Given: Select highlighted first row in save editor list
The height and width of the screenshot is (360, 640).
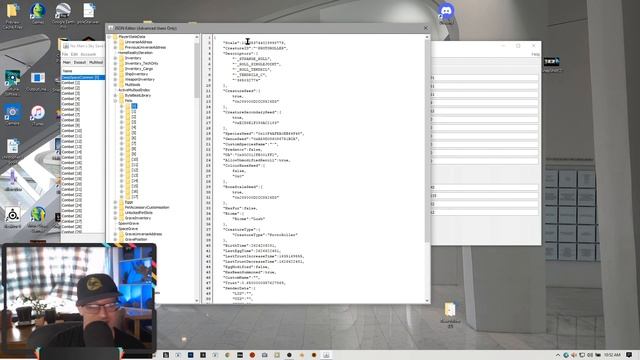Looking at the screenshot, I should point(83,77).
